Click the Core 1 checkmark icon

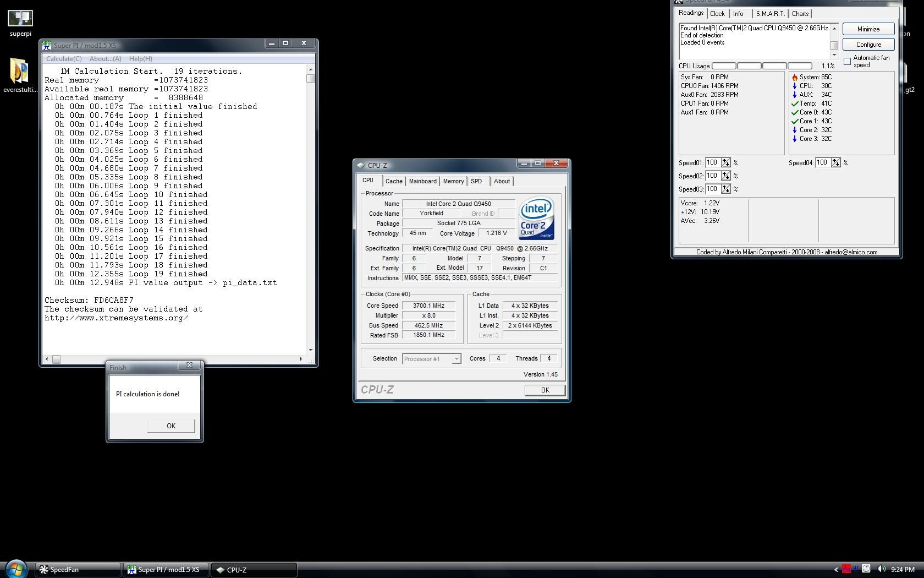pyautogui.click(x=795, y=121)
